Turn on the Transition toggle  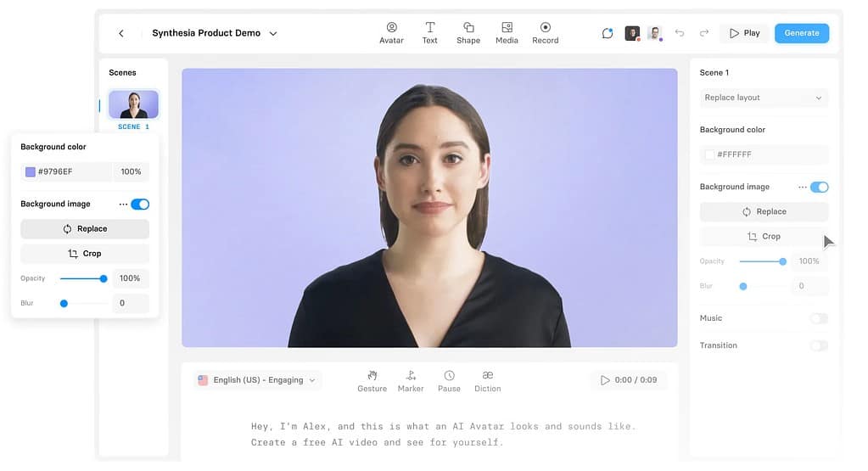818,345
